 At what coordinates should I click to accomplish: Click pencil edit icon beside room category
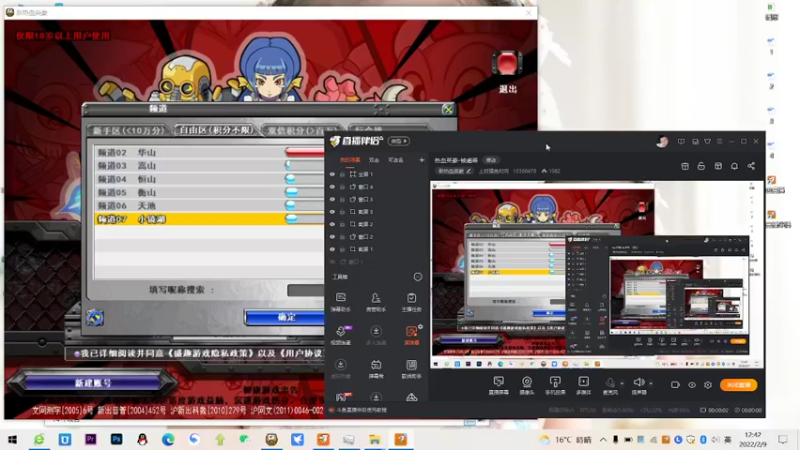click(x=468, y=171)
